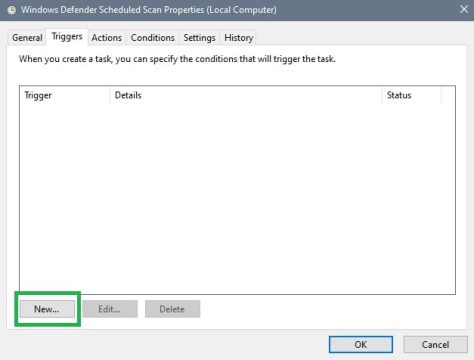The width and height of the screenshot is (474, 360).
Task: Open the Actions tab
Action: (107, 38)
